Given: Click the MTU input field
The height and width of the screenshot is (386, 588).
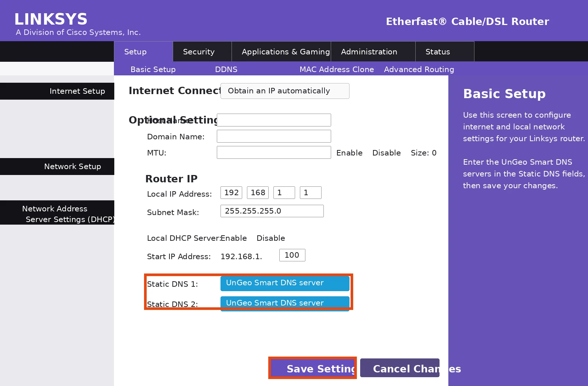Looking at the screenshot, I should [x=274, y=152].
